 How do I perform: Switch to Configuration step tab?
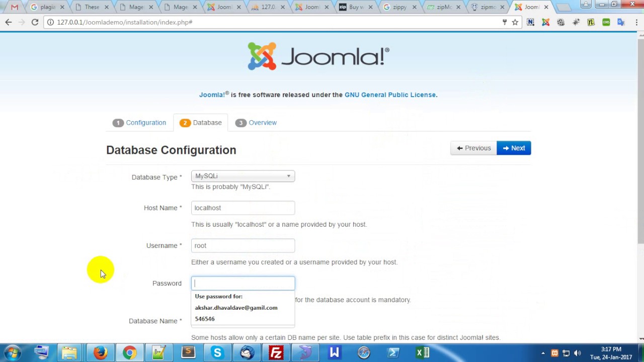coord(139,123)
